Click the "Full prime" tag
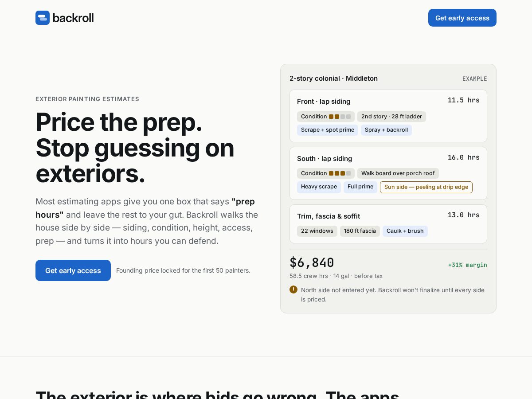This screenshot has height=399, width=532. click(360, 187)
